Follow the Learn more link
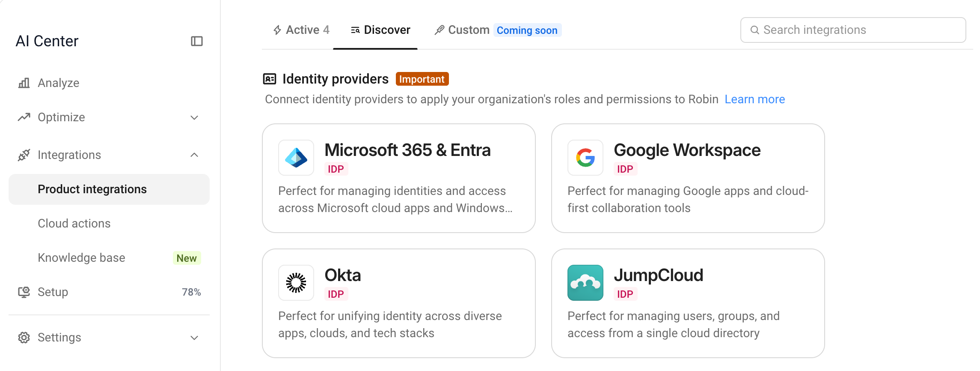 (754, 99)
